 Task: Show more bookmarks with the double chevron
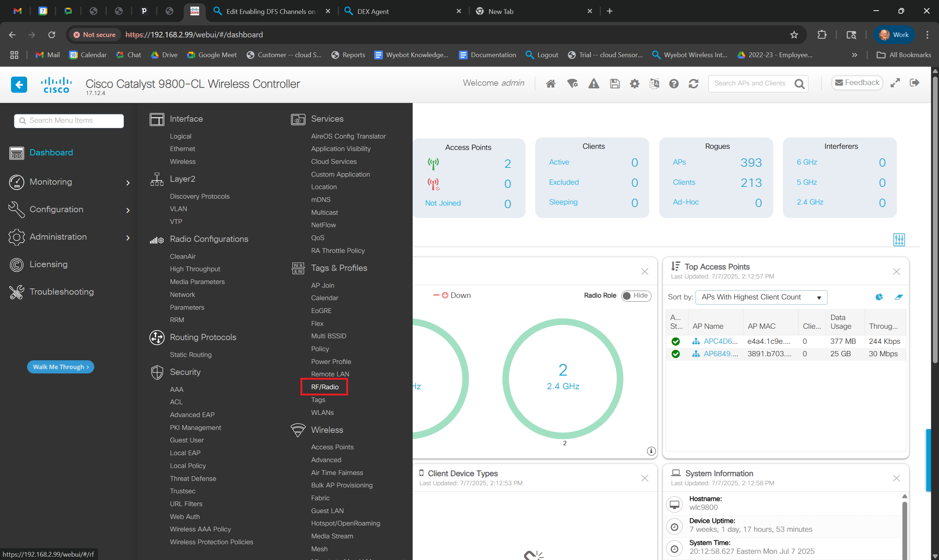pos(854,55)
